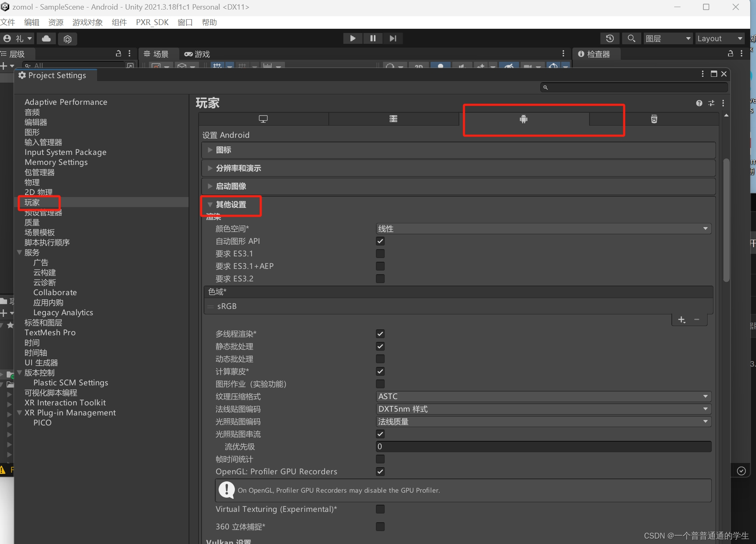Pause the game with the pause button
Image resolution: width=756 pixels, height=544 pixels.
(x=373, y=38)
